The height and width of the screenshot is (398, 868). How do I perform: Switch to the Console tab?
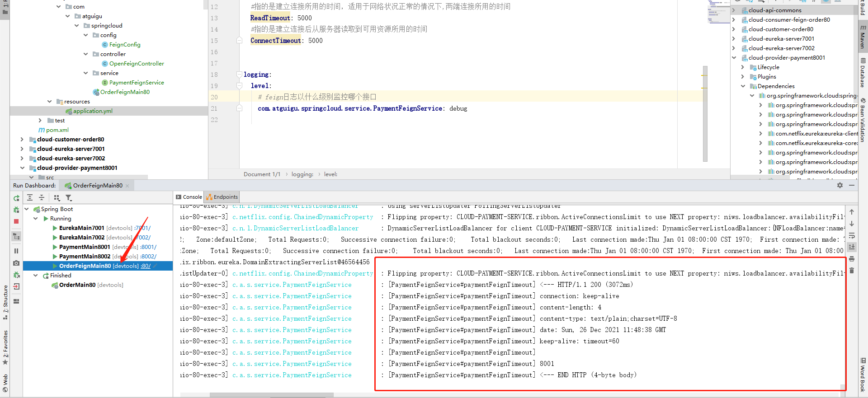(189, 197)
